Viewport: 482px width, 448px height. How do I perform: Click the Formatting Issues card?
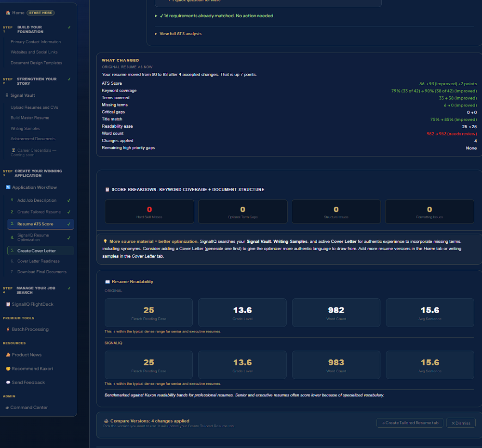point(429,211)
